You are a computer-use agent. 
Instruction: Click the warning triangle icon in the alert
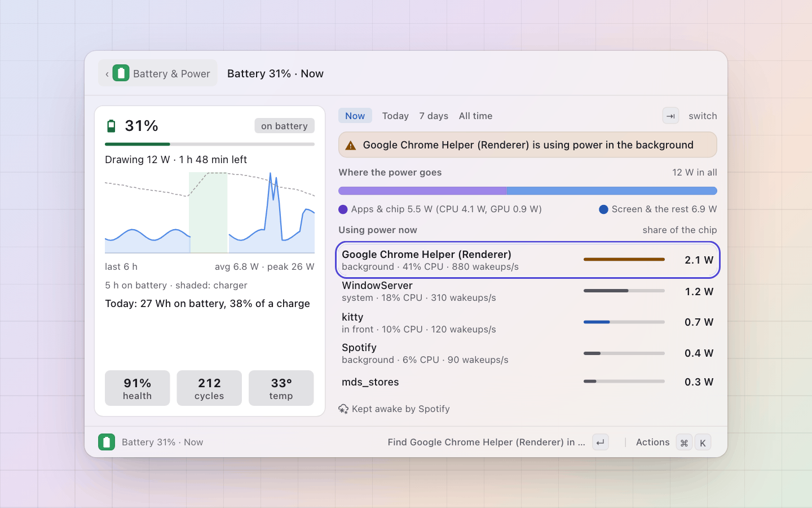point(351,146)
